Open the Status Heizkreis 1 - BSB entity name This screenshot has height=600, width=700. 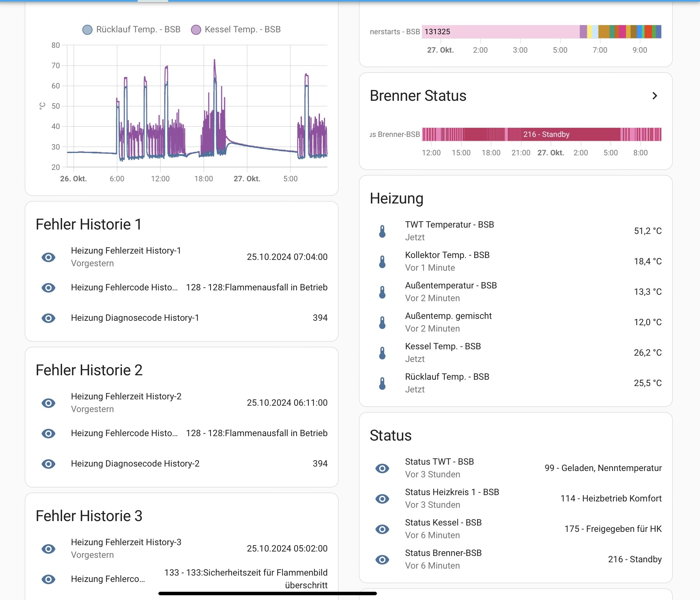click(x=452, y=492)
